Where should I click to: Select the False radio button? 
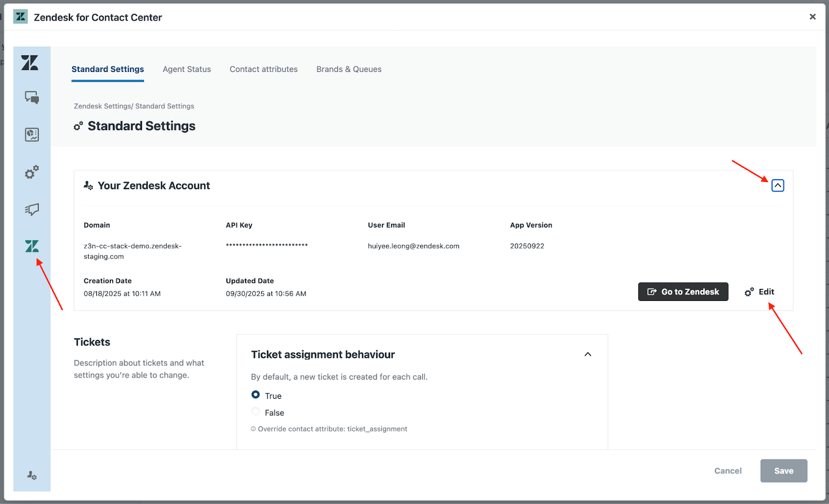(x=255, y=412)
